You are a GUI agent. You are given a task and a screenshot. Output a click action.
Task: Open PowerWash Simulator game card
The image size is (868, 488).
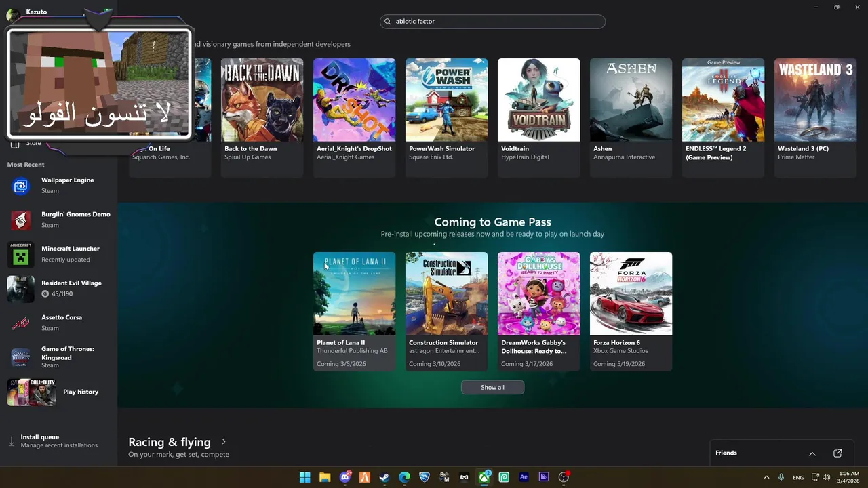[x=446, y=117]
